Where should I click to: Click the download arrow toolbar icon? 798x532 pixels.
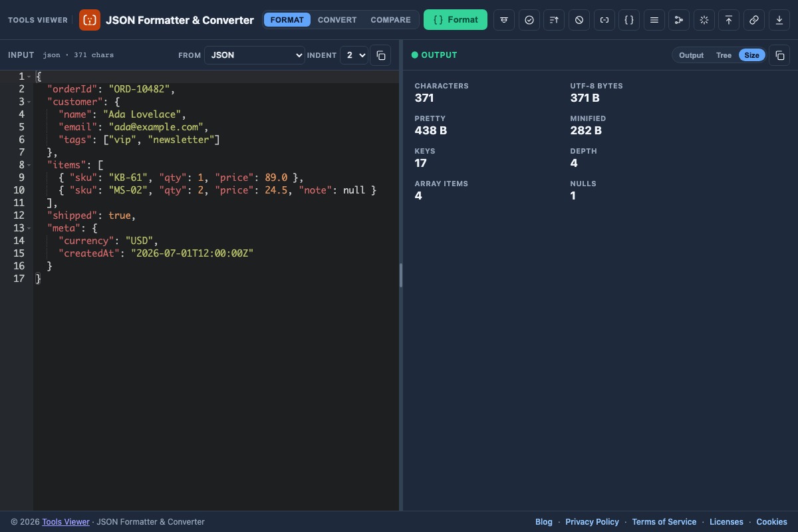779,20
